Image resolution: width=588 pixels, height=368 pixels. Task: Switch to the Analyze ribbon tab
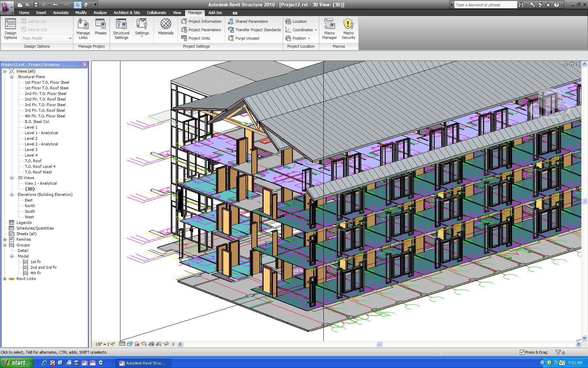(100, 13)
